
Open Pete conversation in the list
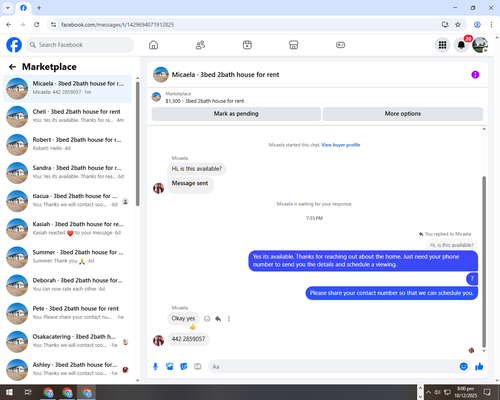click(67, 313)
